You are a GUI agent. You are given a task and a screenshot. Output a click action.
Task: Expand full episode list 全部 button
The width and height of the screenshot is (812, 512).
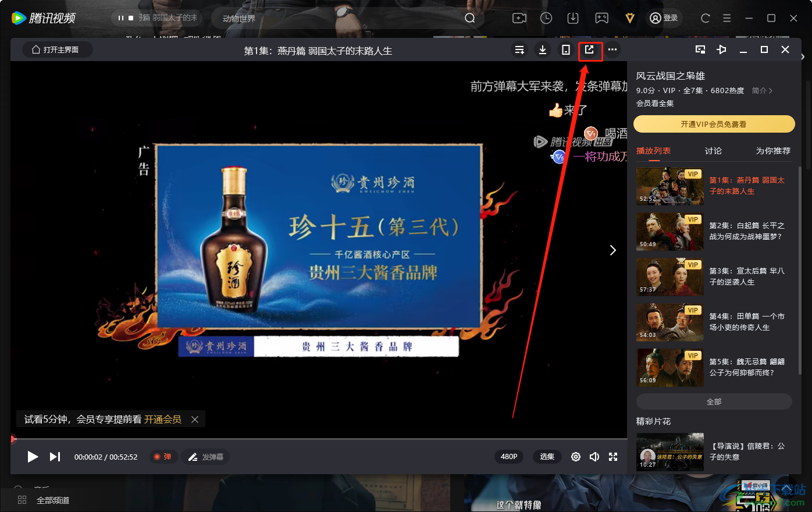pos(714,401)
